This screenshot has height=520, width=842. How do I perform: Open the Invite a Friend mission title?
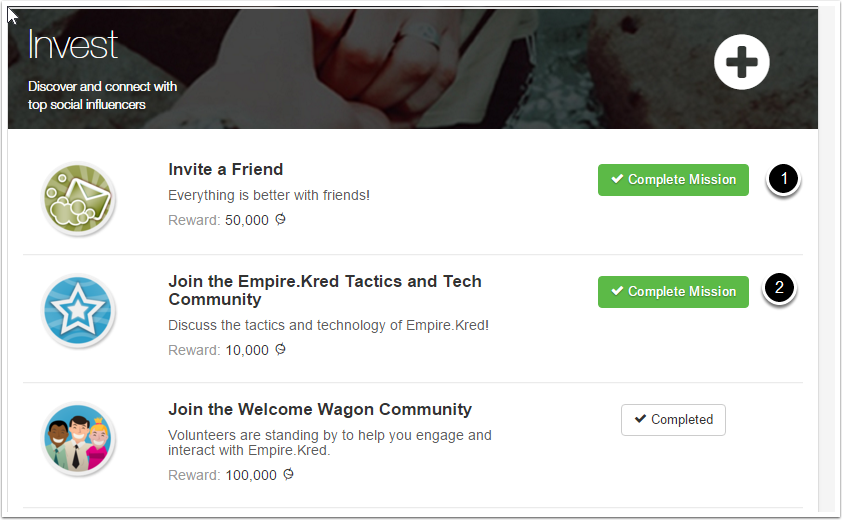[x=226, y=169]
